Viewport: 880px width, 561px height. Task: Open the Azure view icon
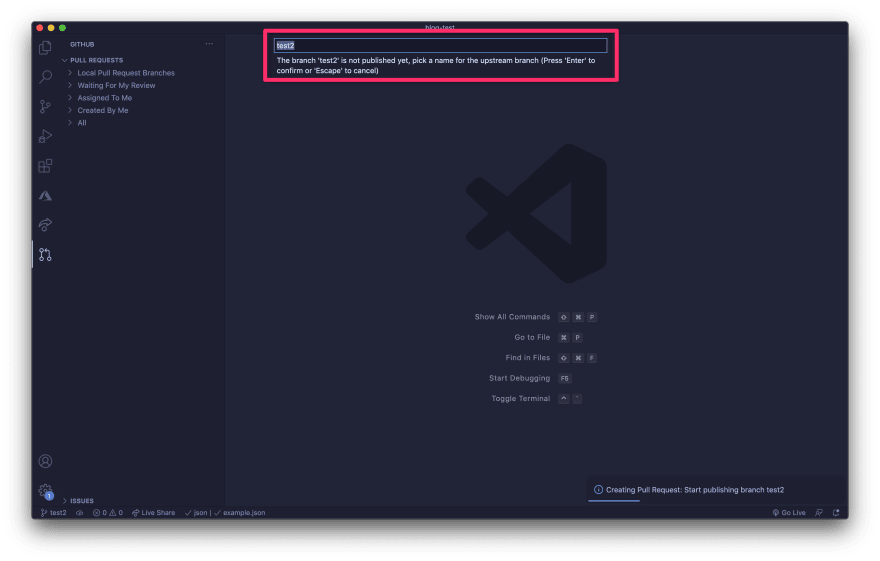[x=45, y=195]
